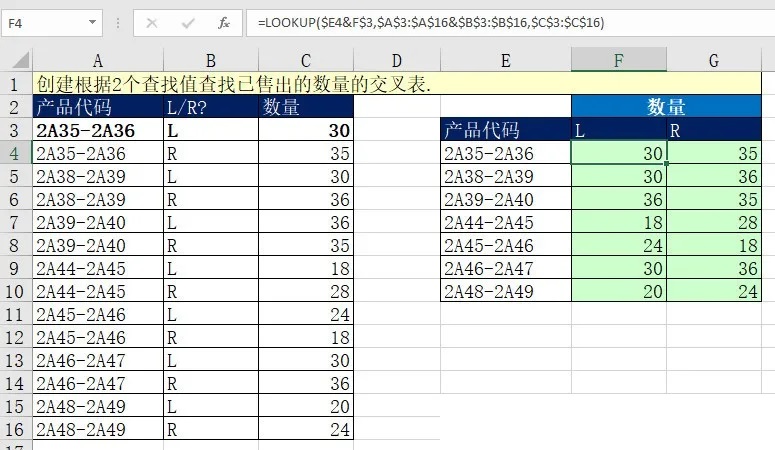Select cell C8 with value 35
The image size is (775, 450).
click(x=306, y=245)
